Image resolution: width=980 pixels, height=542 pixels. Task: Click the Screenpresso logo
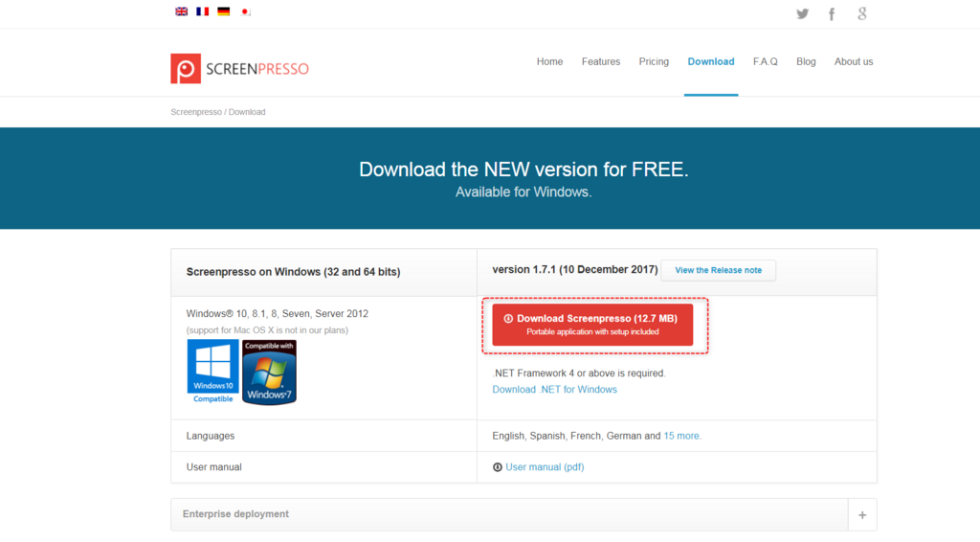[240, 68]
